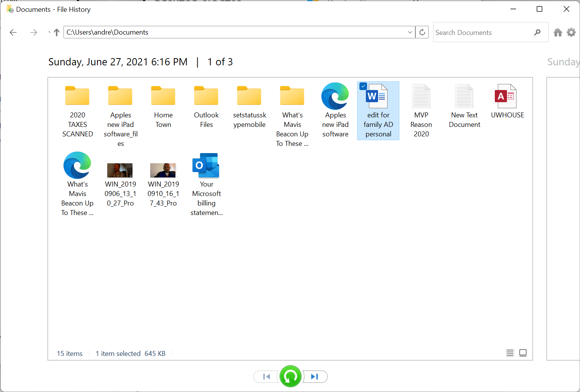The height and width of the screenshot is (392, 580).
Task: Open the address bar history dropdown
Action: [x=410, y=32]
